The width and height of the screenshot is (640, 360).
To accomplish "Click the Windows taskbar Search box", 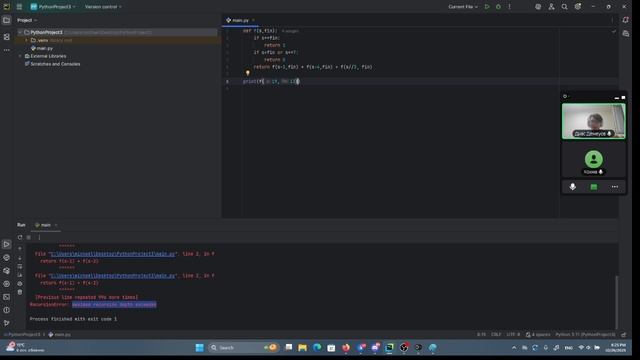I will coord(243,348).
